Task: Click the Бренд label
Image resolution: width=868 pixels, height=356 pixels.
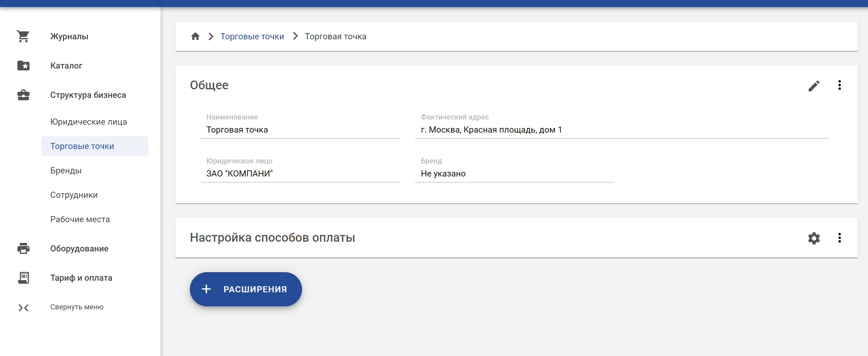Action: coord(431,161)
